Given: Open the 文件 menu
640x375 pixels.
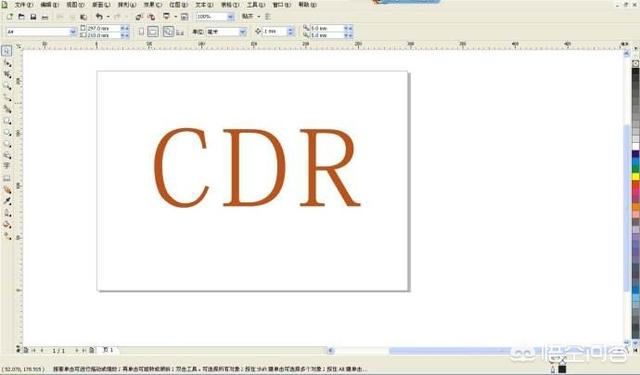Looking at the screenshot, I should click(23, 5).
